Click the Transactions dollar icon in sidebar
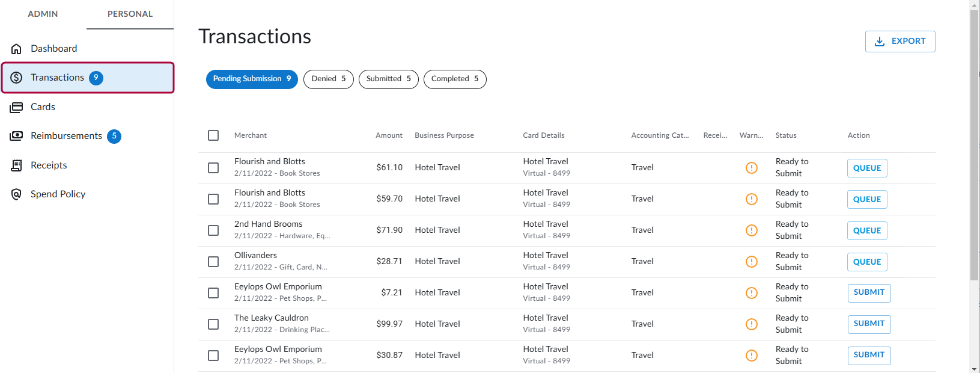The height and width of the screenshot is (373, 980). coord(16,78)
